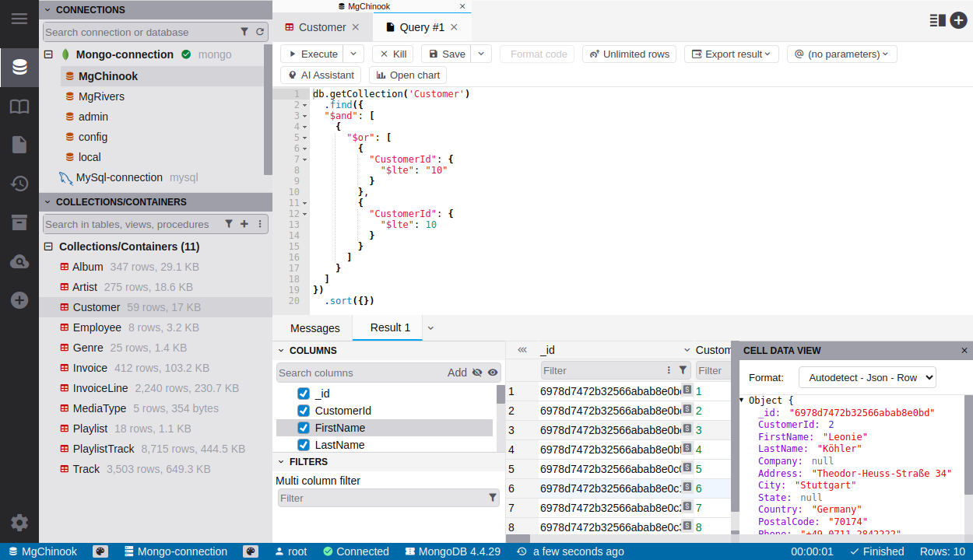Open the saved files sidebar icon
The width and height of the screenshot is (973, 560).
pos(19,145)
